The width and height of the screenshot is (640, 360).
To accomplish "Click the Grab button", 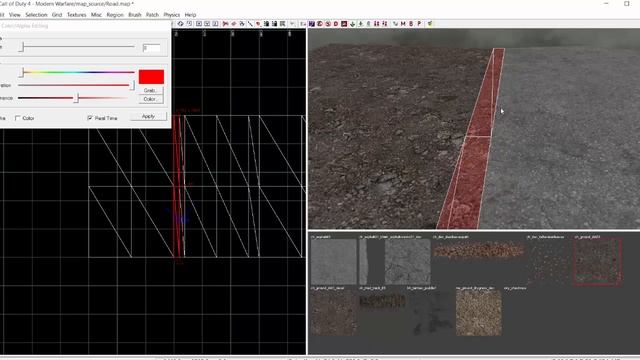I will pos(151,90).
